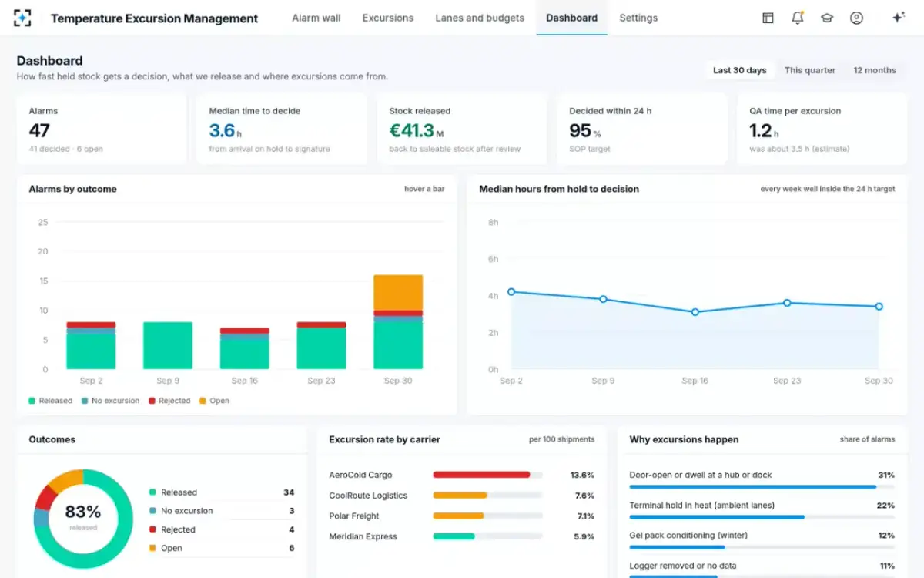This screenshot has width=924, height=578.
Task: Toggle the Open legend item under bar chart
Action: 214,401
